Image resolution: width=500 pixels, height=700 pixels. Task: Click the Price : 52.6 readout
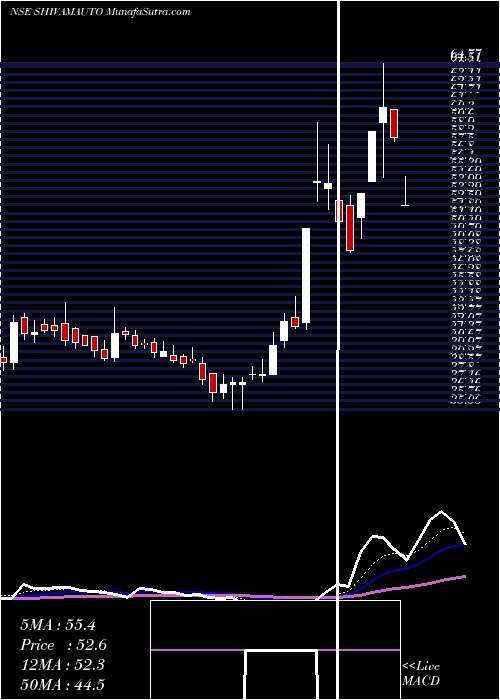[64, 645]
